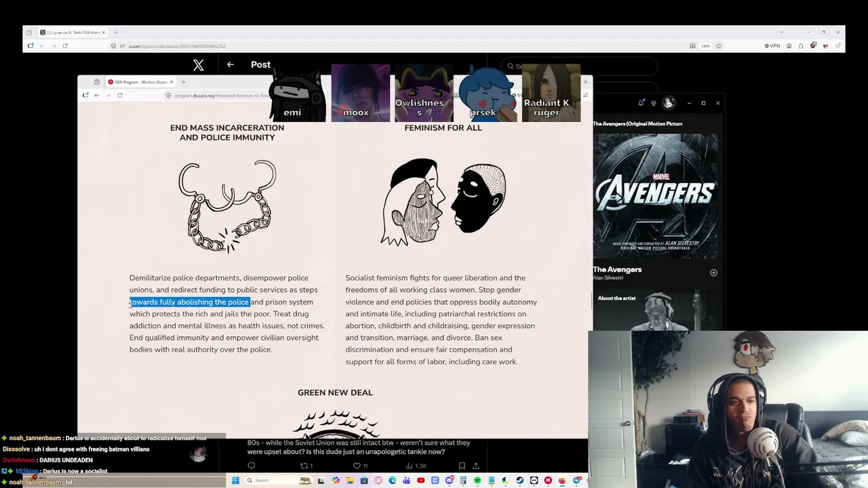This screenshot has height=488, width=868.
Task: Click the moox participant tile
Action: point(360,94)
